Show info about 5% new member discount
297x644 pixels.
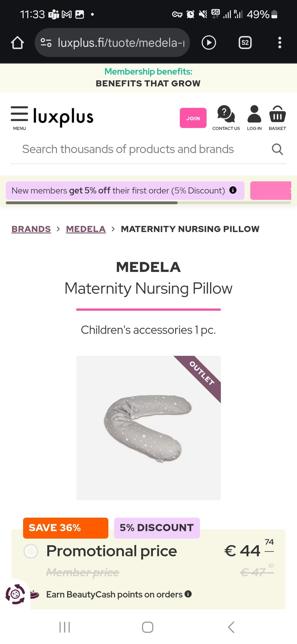coord(233,190)
